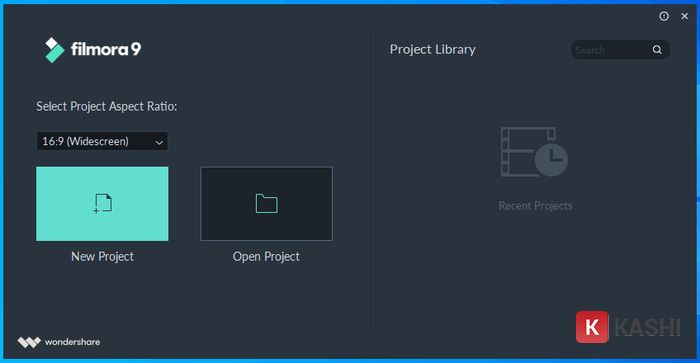Image resolution: width=700 pixels, height=363 pixels.
Task: Click the new document icon with plus
Action: [x=103, y=204]
